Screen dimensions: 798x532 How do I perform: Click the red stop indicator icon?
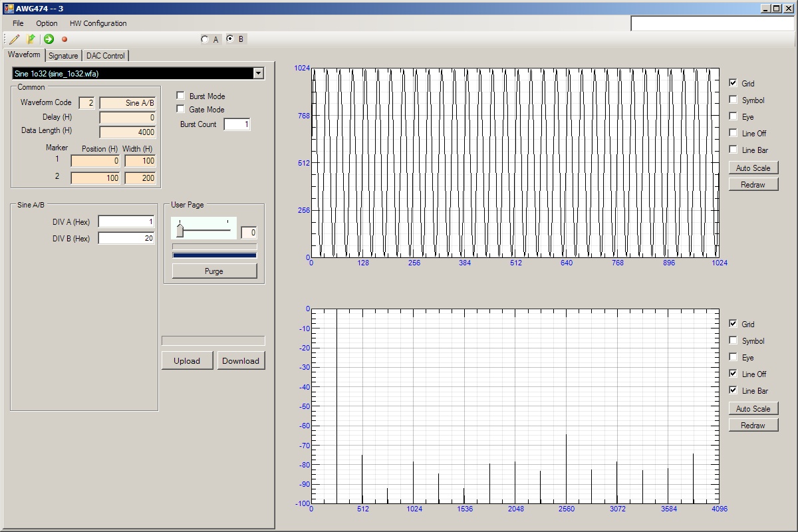click(x=64, y=39)
